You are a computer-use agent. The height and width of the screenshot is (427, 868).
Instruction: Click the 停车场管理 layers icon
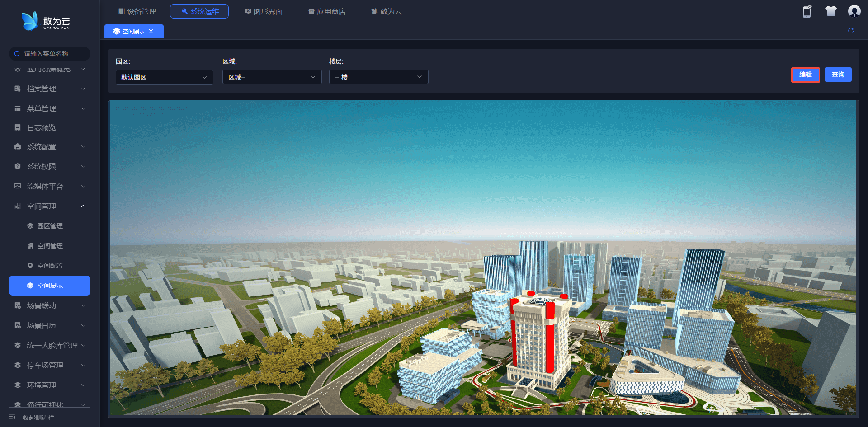pos(18,365)
